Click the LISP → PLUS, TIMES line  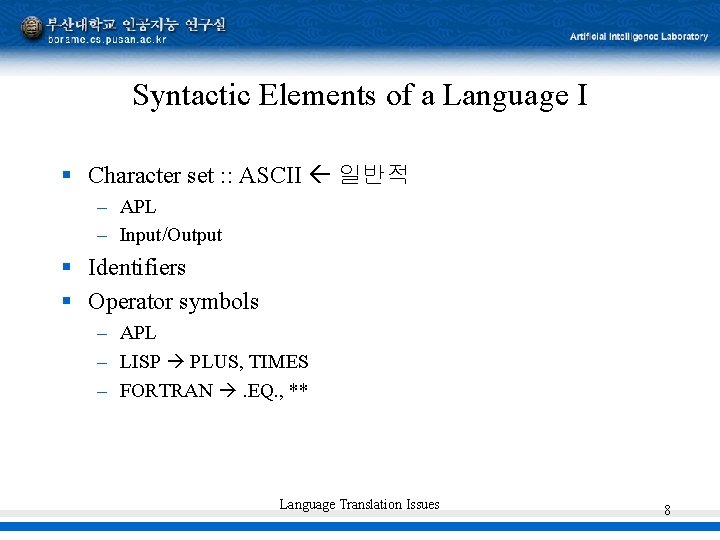[214, 362]
